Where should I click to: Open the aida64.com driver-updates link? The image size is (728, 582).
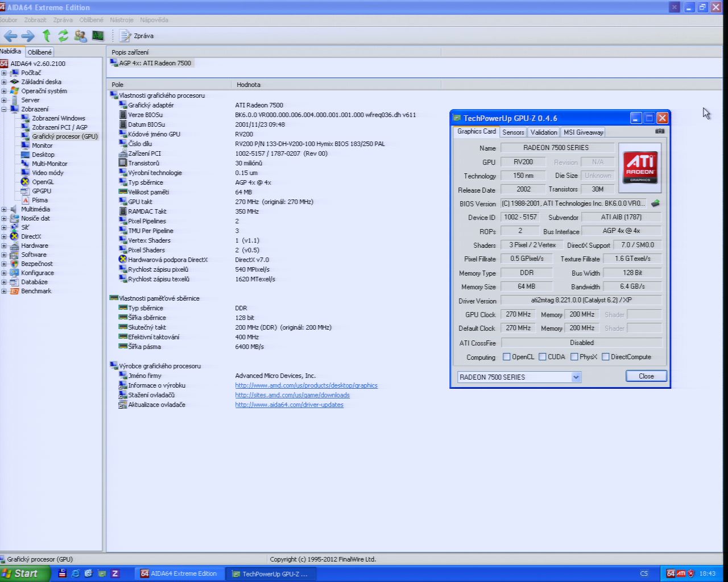(289, 405)
